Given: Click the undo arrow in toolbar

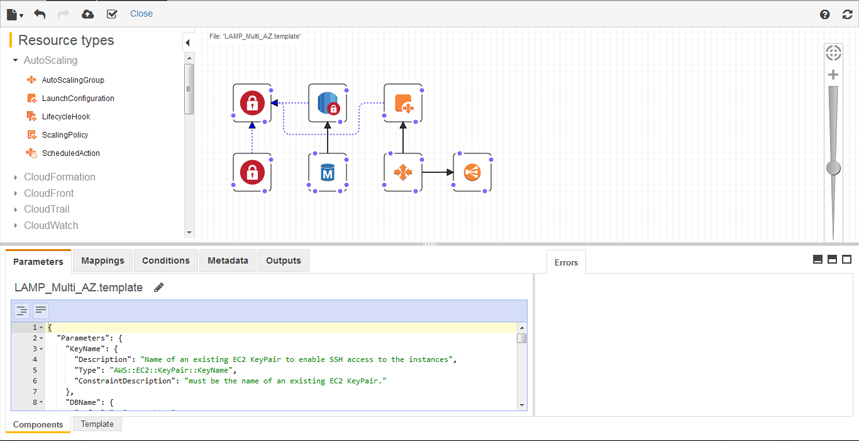Looking at the screenshot, I should [x=40, y=14].
